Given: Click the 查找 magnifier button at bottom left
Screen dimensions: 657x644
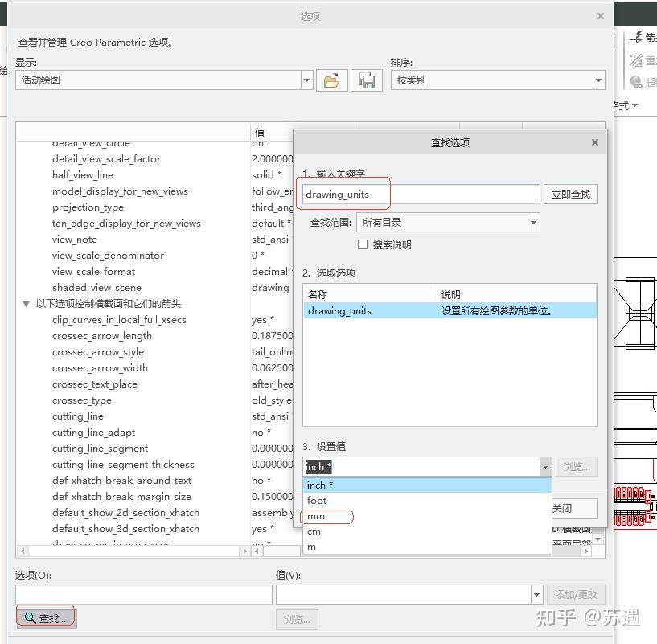Looking at the screenshot, I should pyautogui.click(x=44, y=616).
